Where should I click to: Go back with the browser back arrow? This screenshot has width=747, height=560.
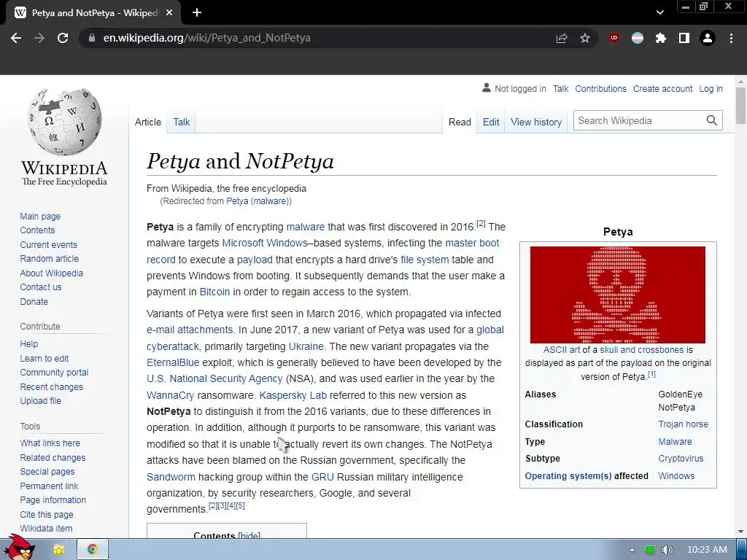16,38
